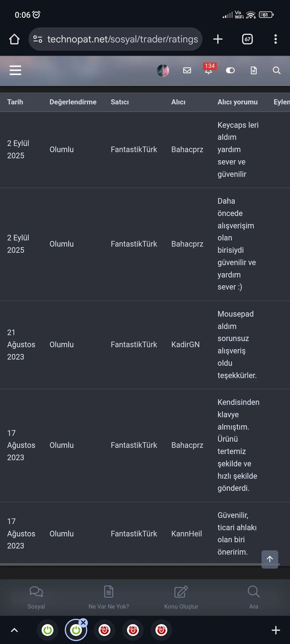Tap the tab counter showing 67
The image size is (290, 644).
tap(247, 39)
